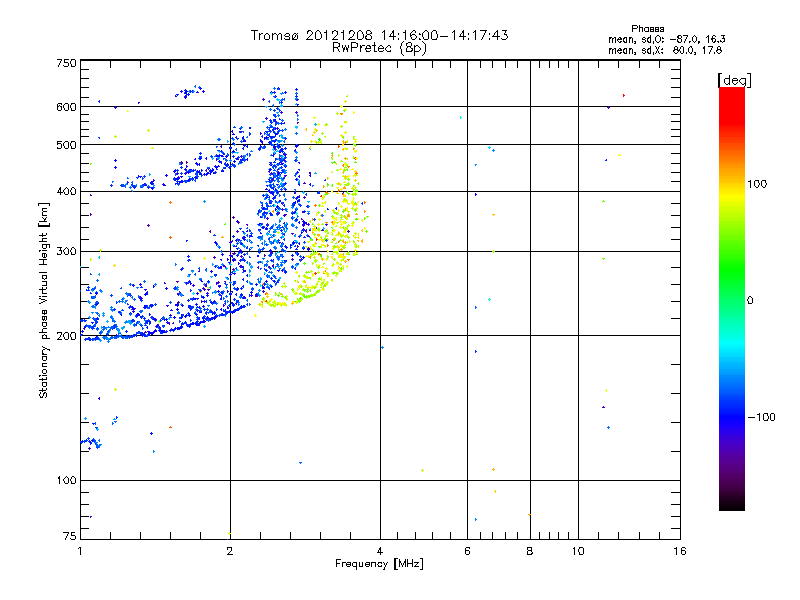Select the 'RwPretec (8p)' subtitle text

[379, 48]
